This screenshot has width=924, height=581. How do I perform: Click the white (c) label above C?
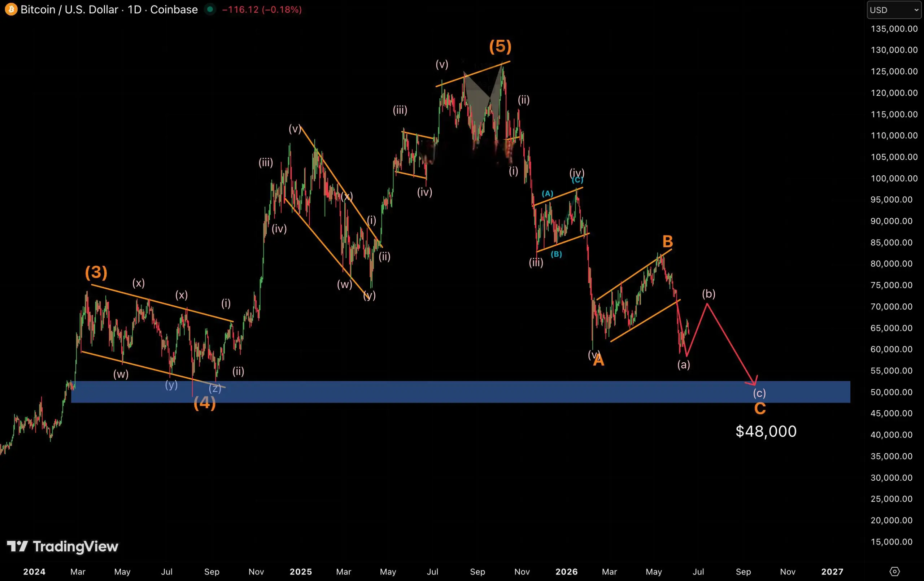coord(759,393)
